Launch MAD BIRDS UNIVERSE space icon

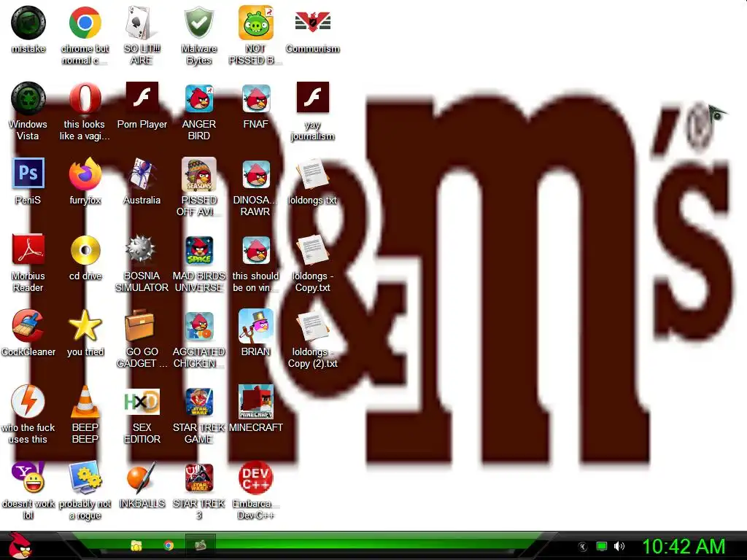pyautogui.click(x=198, y=250)
